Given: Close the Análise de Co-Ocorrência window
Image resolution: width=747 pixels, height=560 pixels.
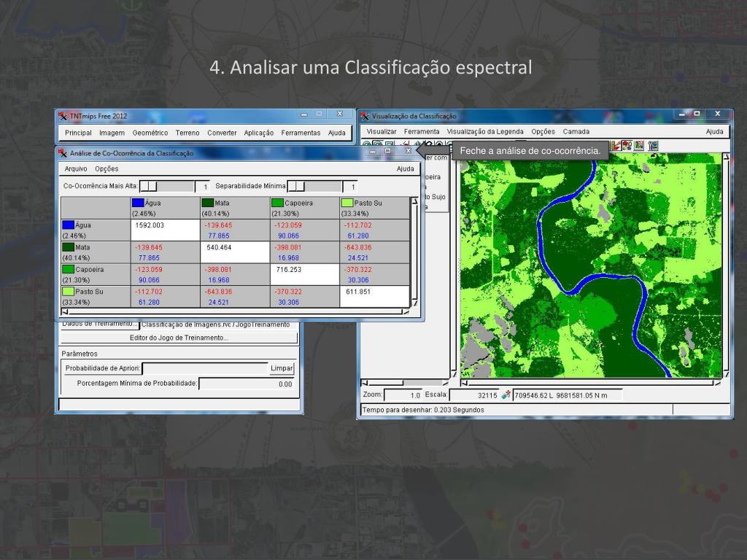Looking at the screenshot, I should (409, 151).
